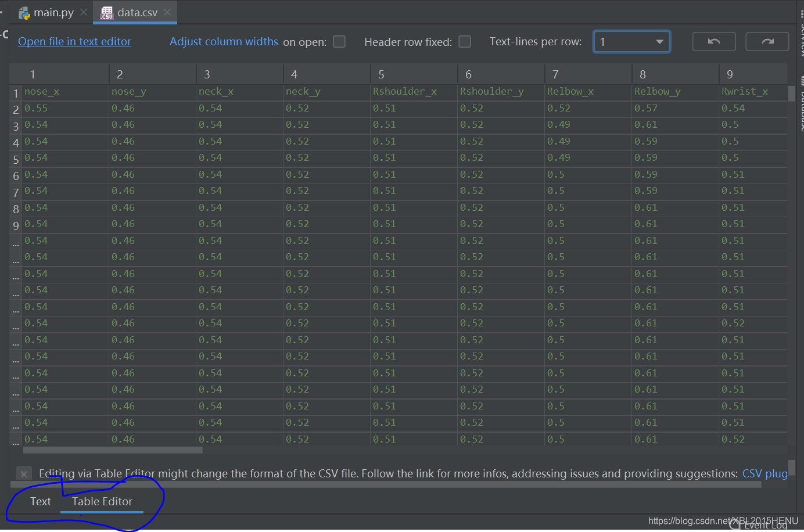Screen dimensions: 804x532
Task: Open the Event Log panel
Action: pyautogui.click(x=760, y=525)
